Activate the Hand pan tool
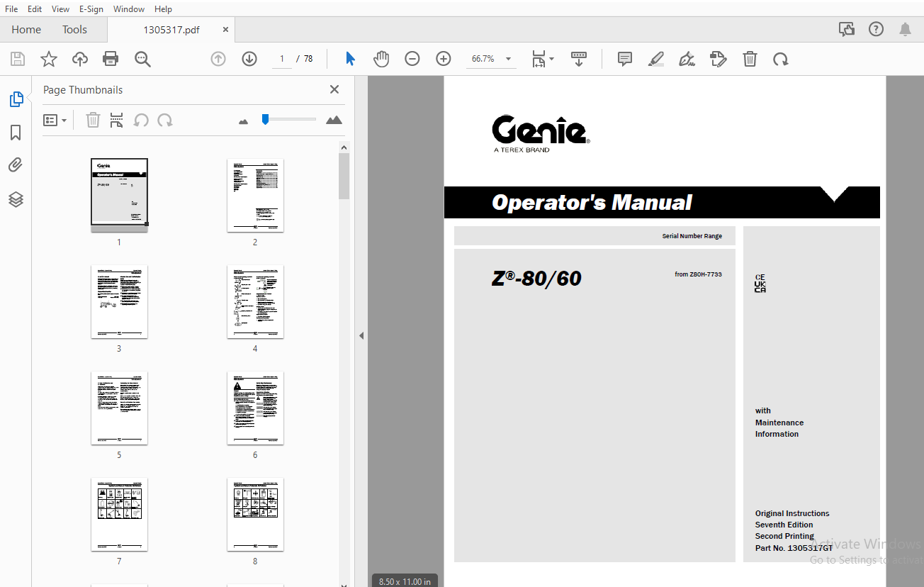924x587 pixels. pyautogui.click(x=381, y=59)
